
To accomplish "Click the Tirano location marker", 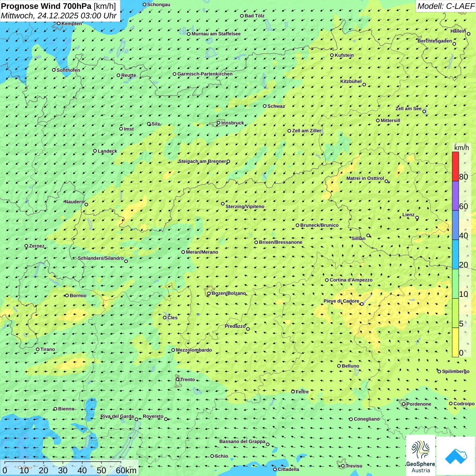I will 38,349.
